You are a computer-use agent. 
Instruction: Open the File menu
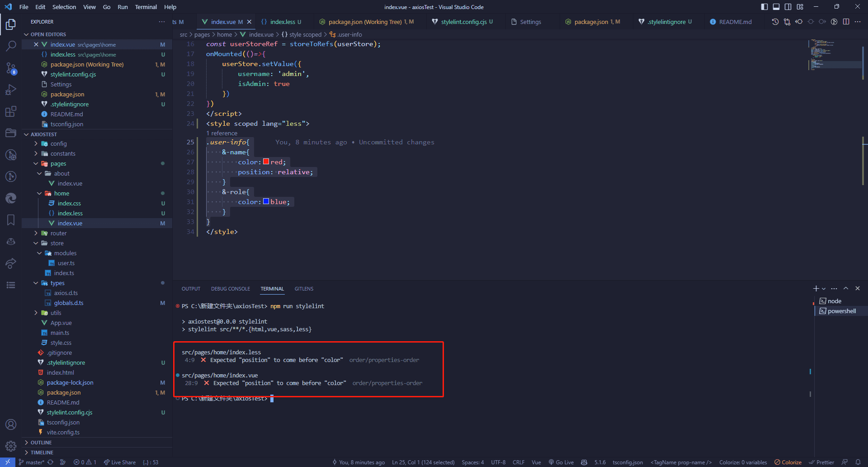pyautogui.click(x=24, y=7)
